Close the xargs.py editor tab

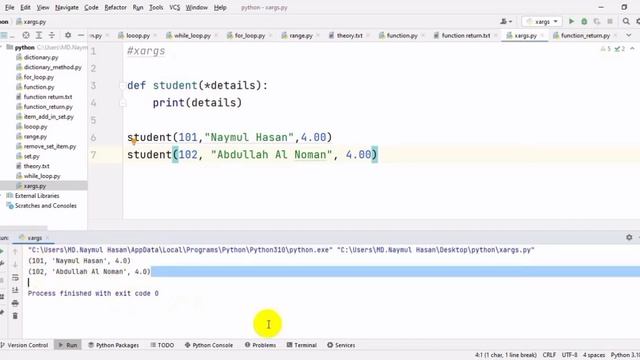pyautogui.click(x=542, y=36)
